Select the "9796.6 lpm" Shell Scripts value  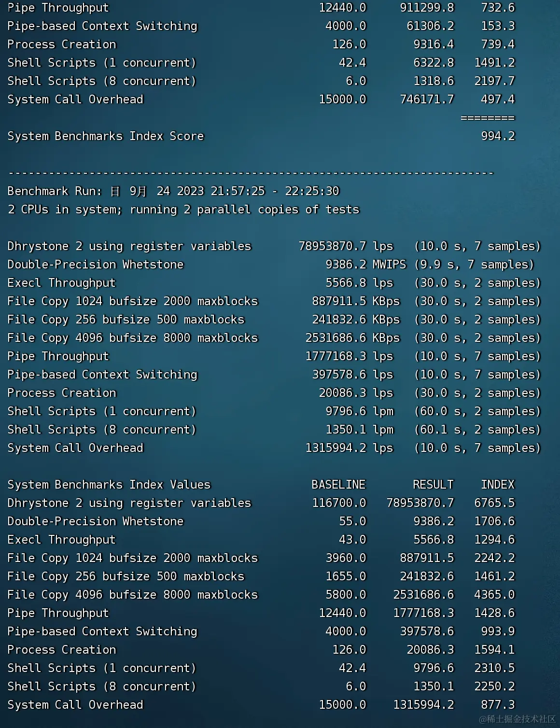click(359, 411)
